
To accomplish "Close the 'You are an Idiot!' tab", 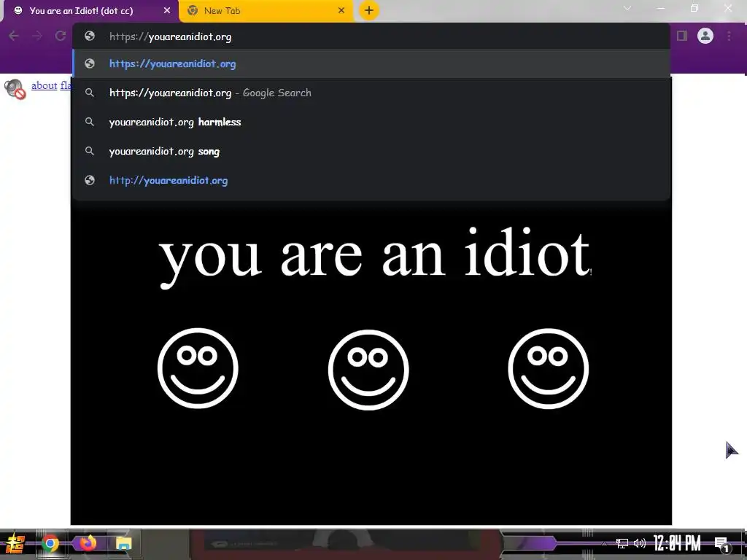I will (x=167, y=10).
